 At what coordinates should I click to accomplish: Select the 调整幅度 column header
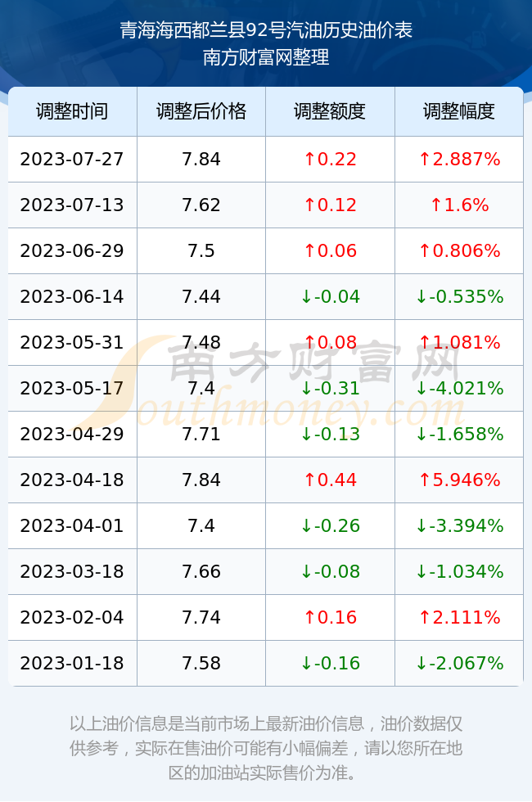pos(459,111)
